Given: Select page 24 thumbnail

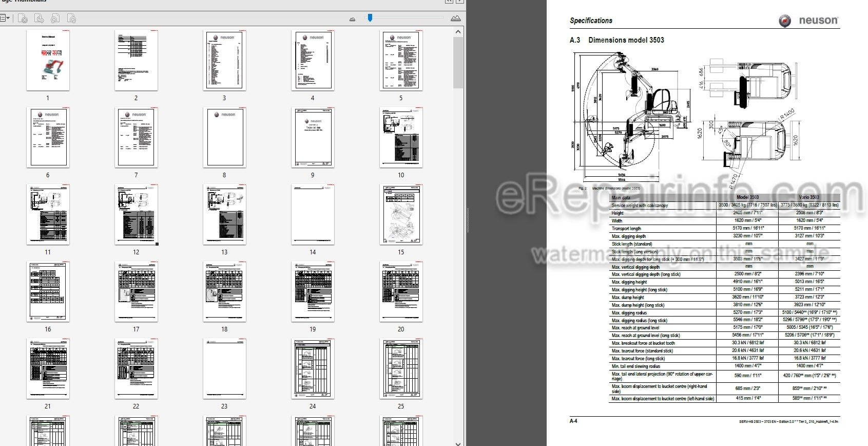Looking at the screenshot, I should coord(313,369).
